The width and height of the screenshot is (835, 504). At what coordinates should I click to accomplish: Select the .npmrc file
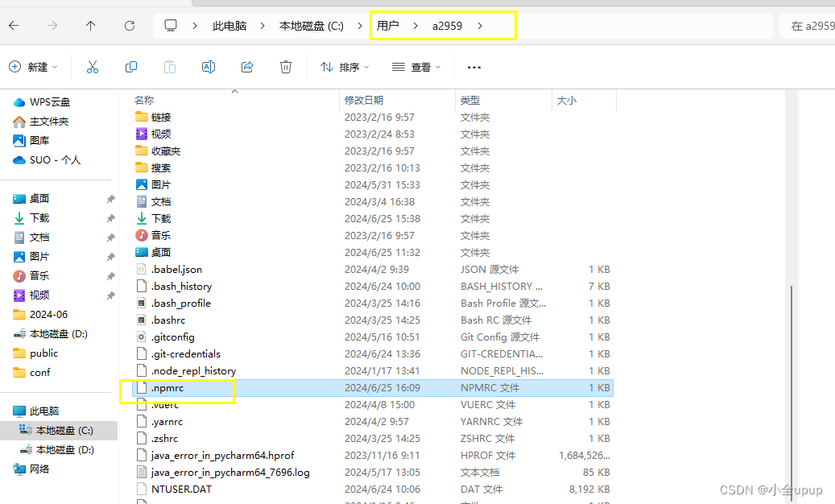coord(373,388)
